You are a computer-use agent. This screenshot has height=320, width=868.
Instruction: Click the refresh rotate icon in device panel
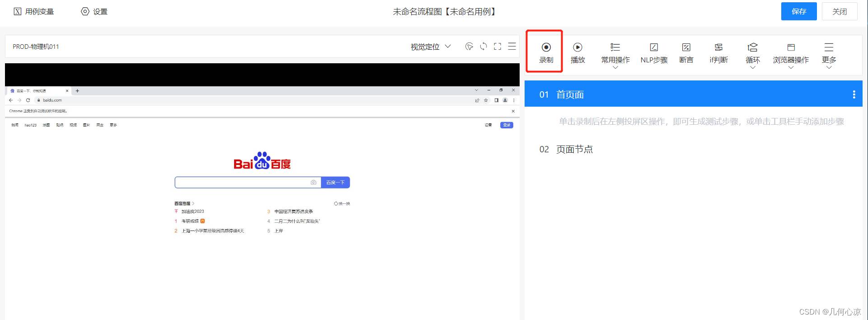(x=483, y=46)
